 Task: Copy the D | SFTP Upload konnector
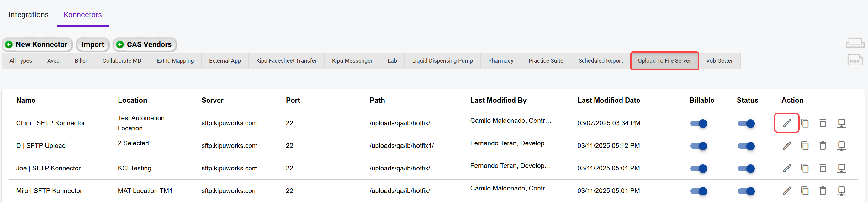click(x=805, y=146)
